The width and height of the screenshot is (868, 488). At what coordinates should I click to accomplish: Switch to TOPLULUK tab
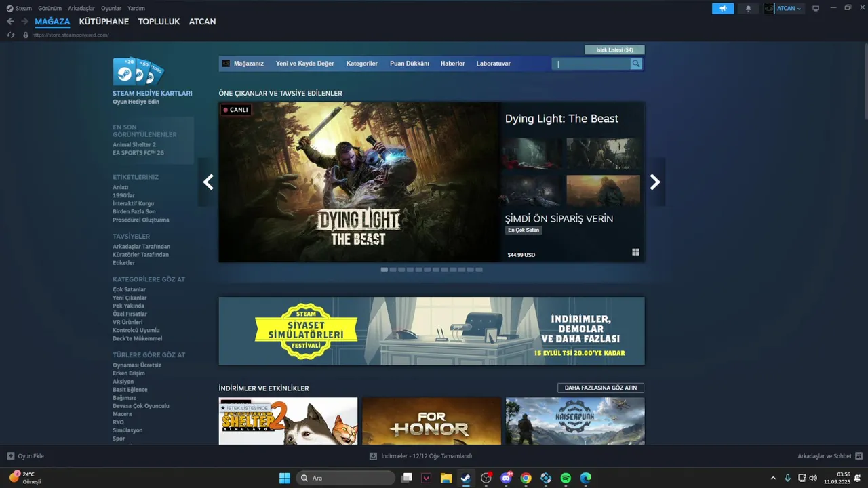coord(159,22)
